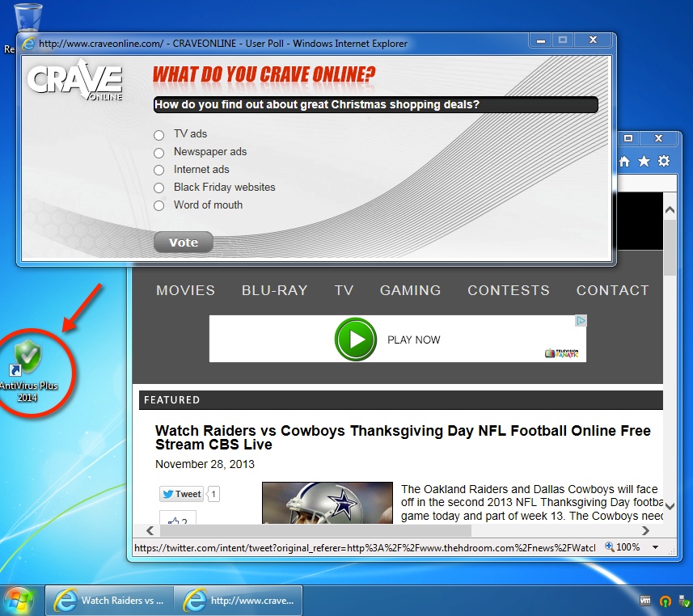Open the Cowboys helmet article thumbnail
Viewport: 693px width, 616px height.
tap(327, 503)
